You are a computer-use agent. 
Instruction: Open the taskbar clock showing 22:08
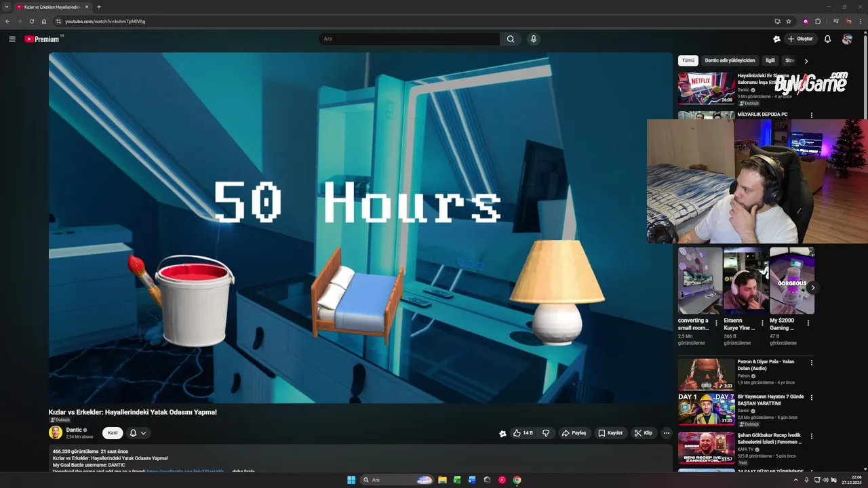click(851, 480)
